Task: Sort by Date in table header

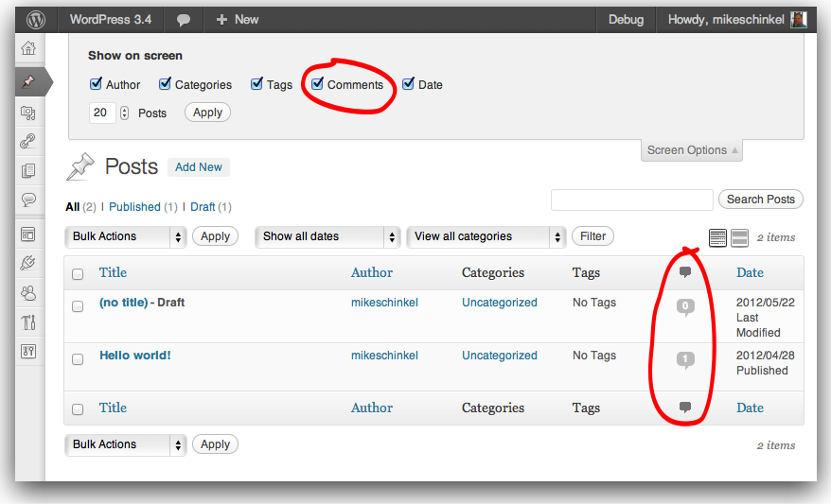Action: point(750,272)
